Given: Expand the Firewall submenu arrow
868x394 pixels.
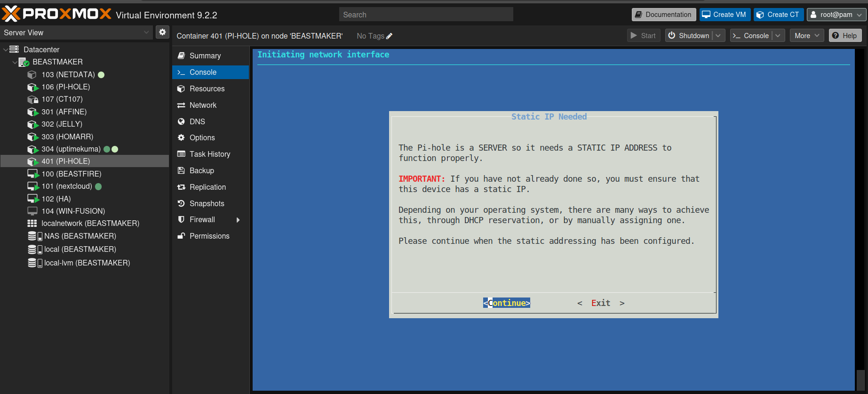Looking at the screenshot, I should coord(238,220).
